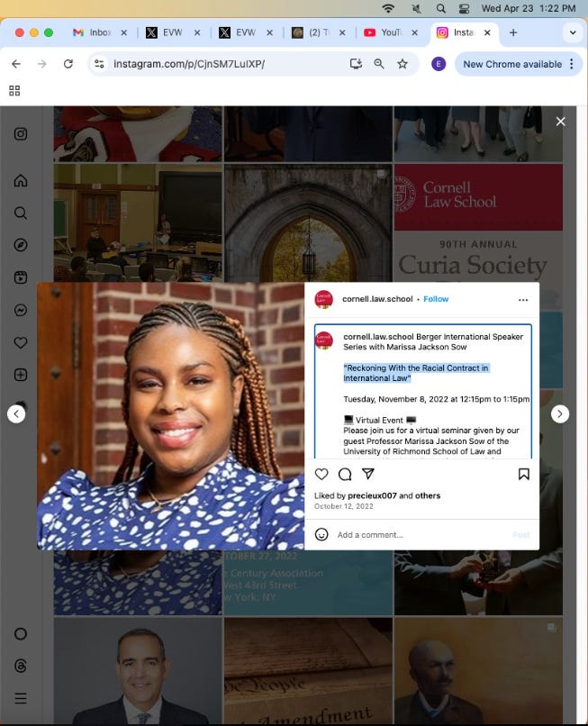Open tab search dropdown chevron
The image size is (588, 726).
point(573,32)
